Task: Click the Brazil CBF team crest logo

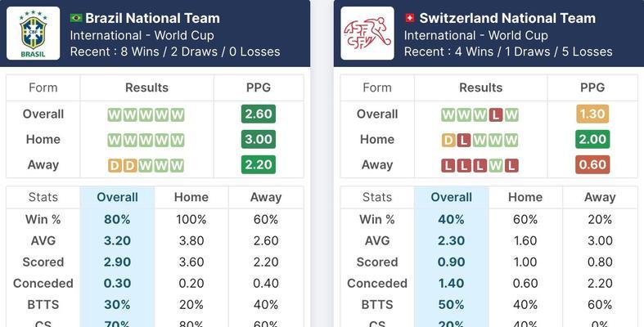Action: coord(34,34)
